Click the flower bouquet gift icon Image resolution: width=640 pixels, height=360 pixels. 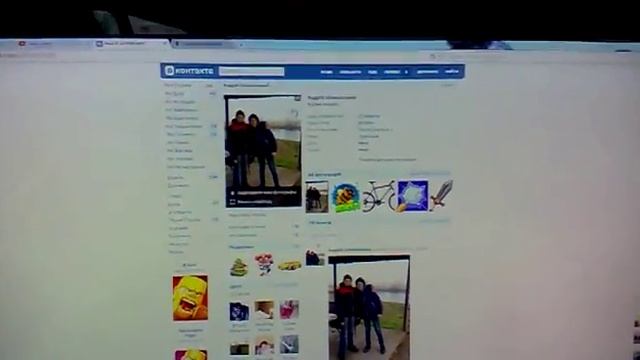(264, 264)
